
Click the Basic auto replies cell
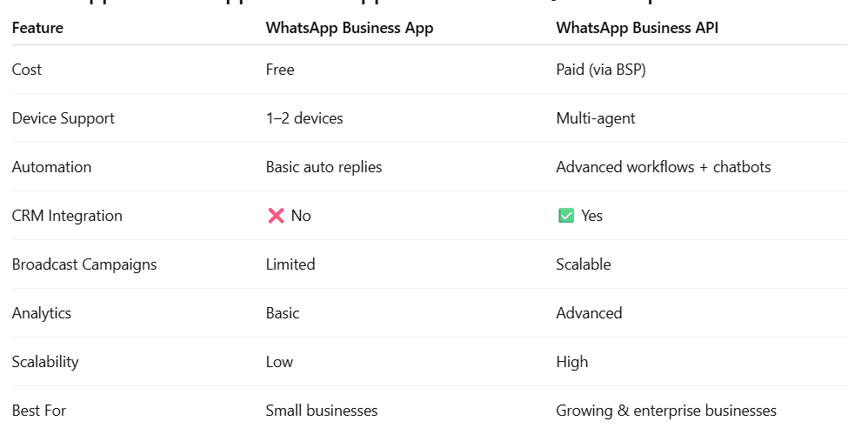coord(324,167)
